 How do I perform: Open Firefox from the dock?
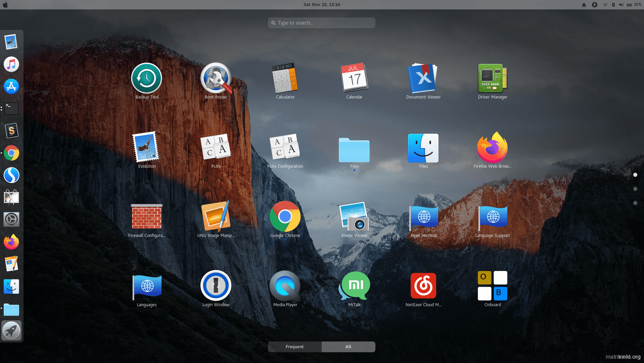pos(11,242)
